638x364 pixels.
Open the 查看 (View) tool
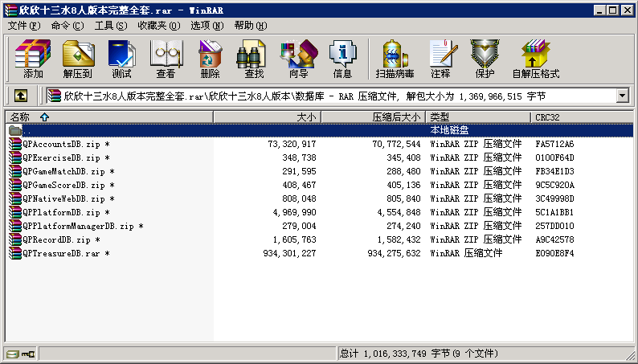point(166,59)
